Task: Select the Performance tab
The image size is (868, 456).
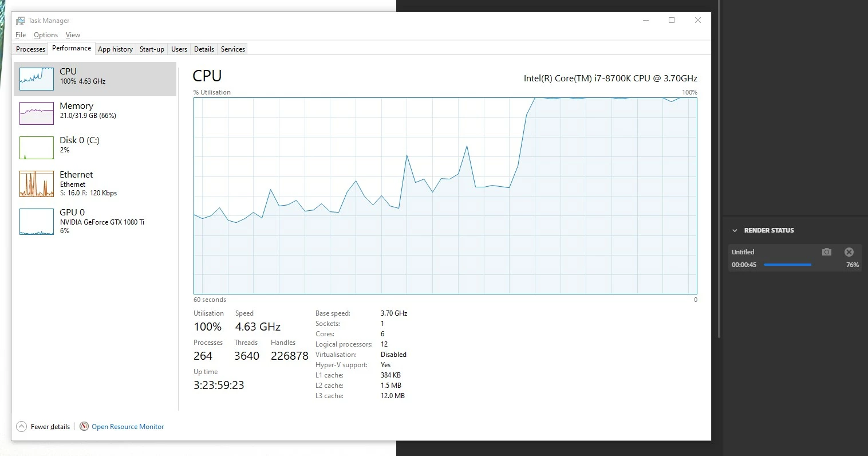Action: [x=72, y=48]
